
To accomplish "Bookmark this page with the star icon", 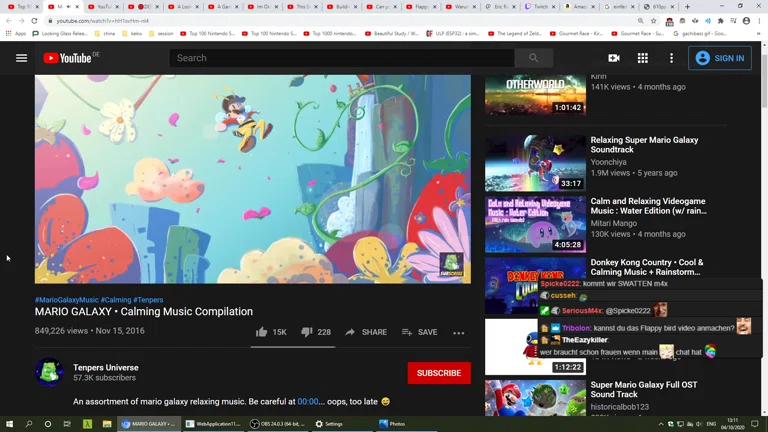I will tap(653, 21).
